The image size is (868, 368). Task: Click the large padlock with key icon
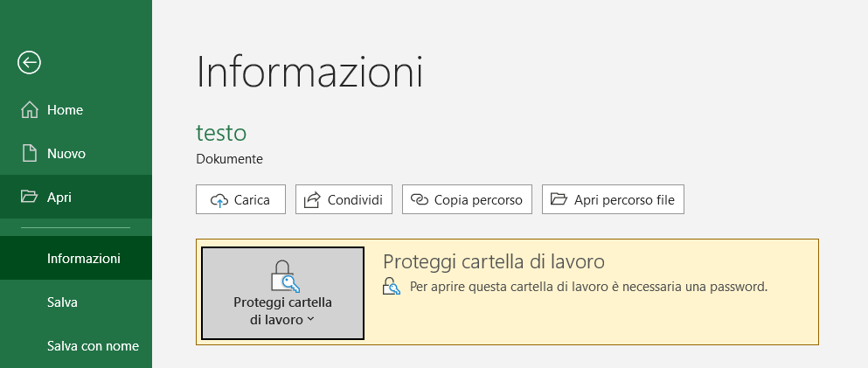(285, 276)
